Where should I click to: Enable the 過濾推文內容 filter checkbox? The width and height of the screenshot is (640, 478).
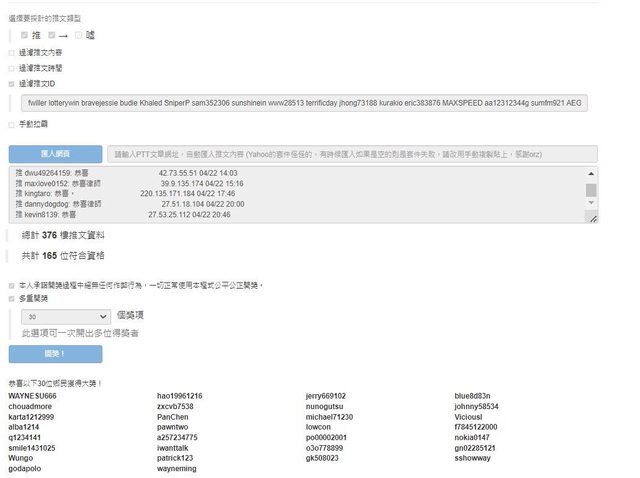click(x=11, y=53)
